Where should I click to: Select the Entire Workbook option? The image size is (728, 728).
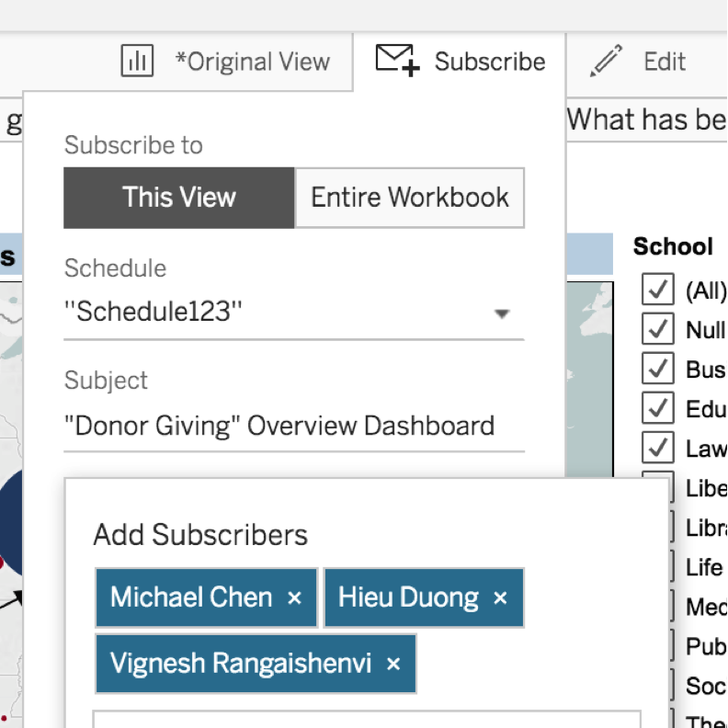[410, 198]
